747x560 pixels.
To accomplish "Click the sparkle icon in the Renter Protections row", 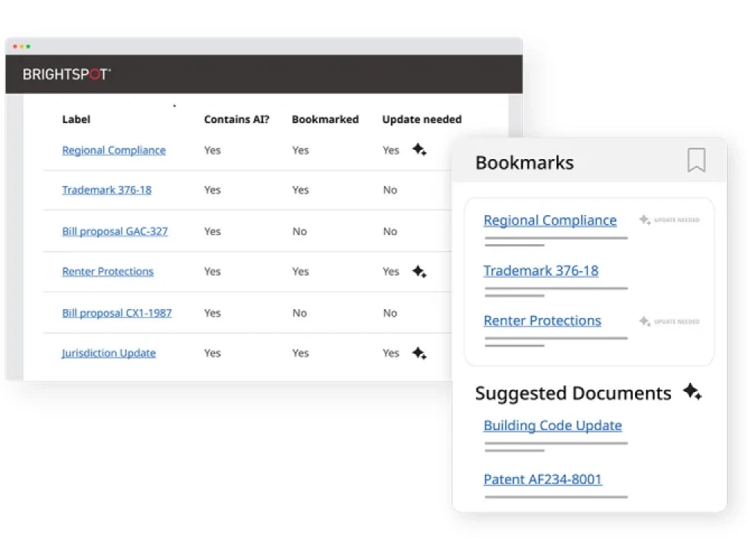I will point(419,271).
